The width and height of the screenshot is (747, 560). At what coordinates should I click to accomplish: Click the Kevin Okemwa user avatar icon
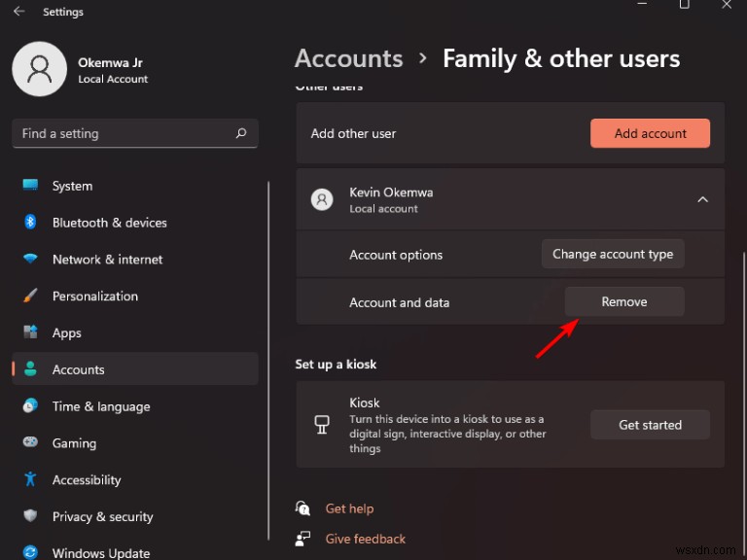pyautogui.click(x=322, y=199)
